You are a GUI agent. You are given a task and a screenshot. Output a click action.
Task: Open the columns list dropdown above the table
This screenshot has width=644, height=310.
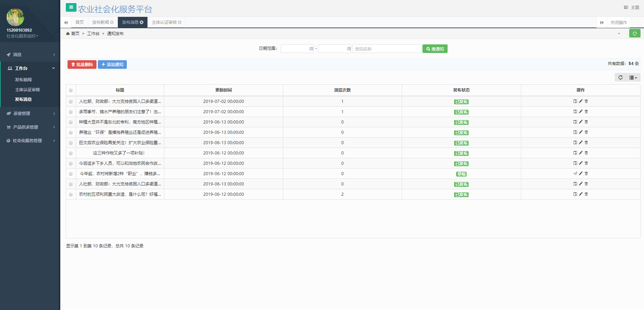pos(633,77)
